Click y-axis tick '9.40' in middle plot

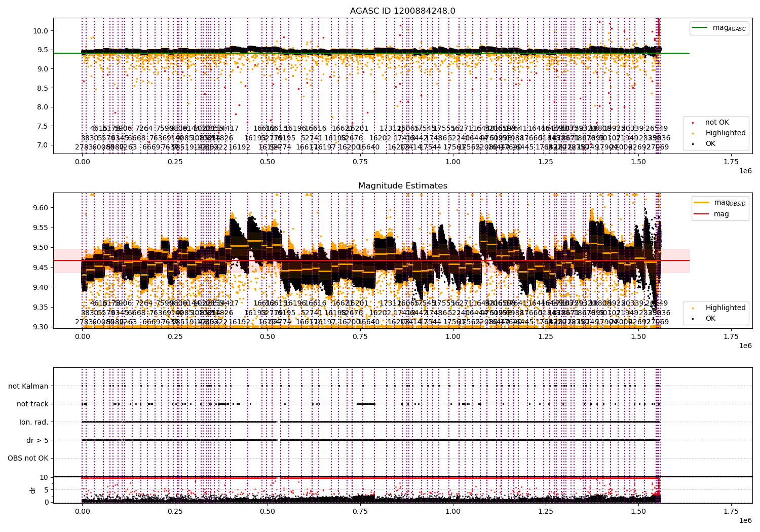[x=41, y=287]
